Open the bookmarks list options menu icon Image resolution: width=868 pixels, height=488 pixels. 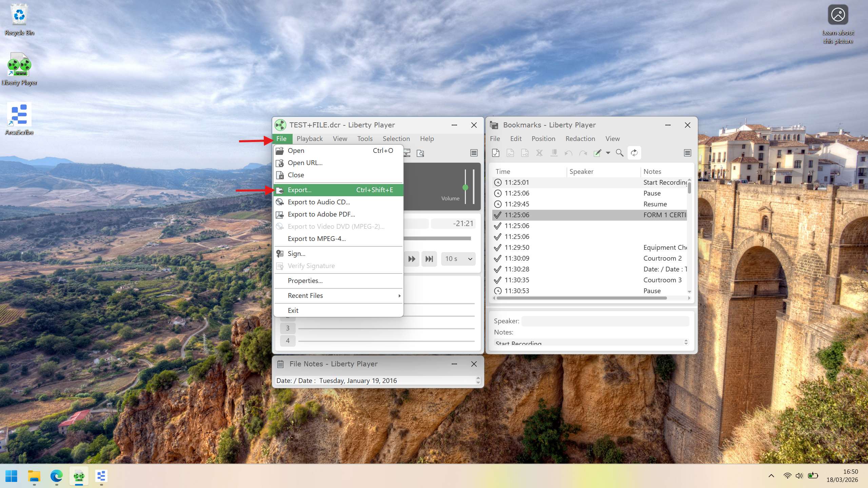(687, 153)
